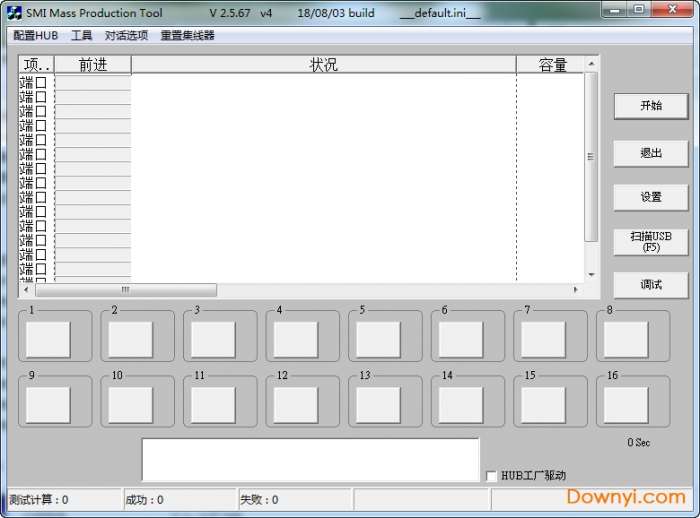Select port slot 9 box
This screenshot has width=700, height=518.
pyautogui.click(x=48, y=405)
